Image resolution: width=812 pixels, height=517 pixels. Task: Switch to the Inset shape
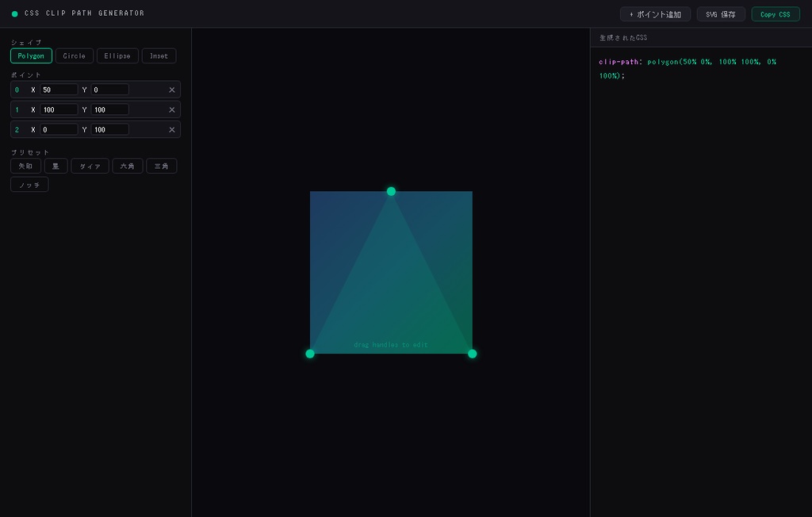(159, 56)
